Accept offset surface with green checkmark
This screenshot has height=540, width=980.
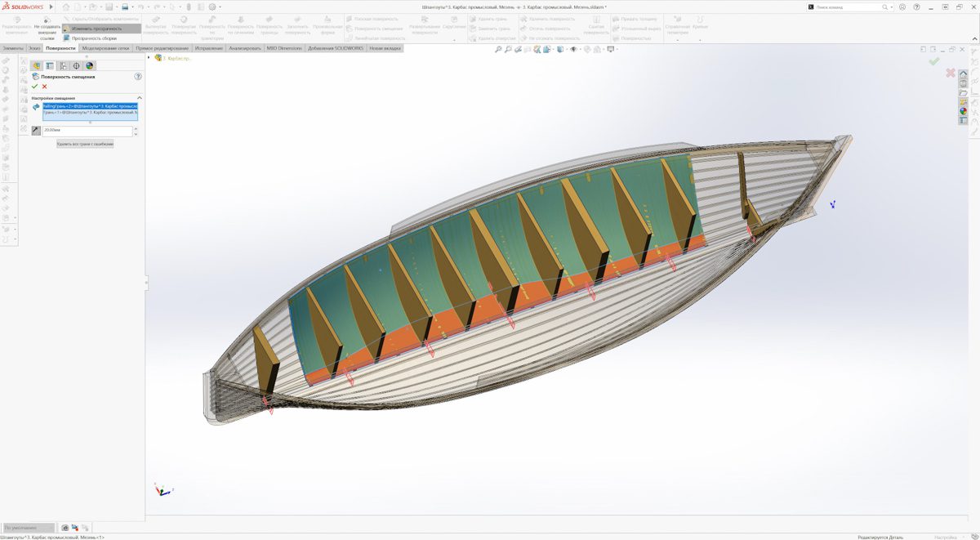pyautogui.click(x=35, y=87)
